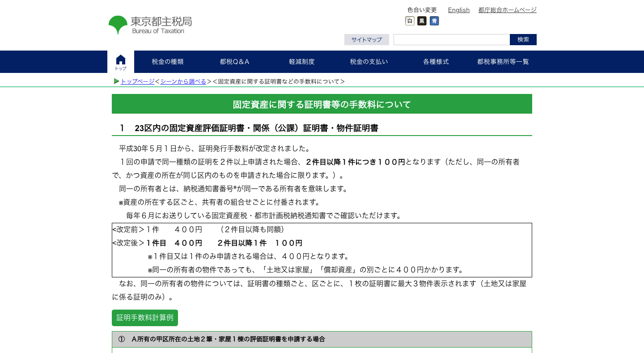
Task: Select 各種様式 in the navigation bar
Action: pos(436,61)
